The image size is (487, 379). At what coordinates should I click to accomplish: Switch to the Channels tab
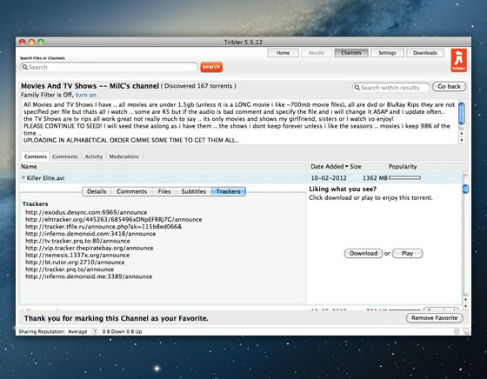(351, 53)
